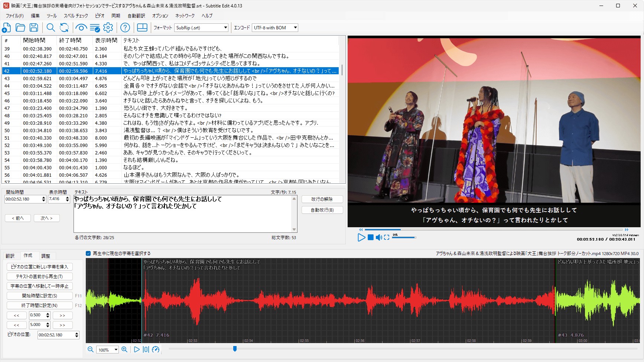
Task: Open Visual sync with the eye icon
Action: click(81, 27)
